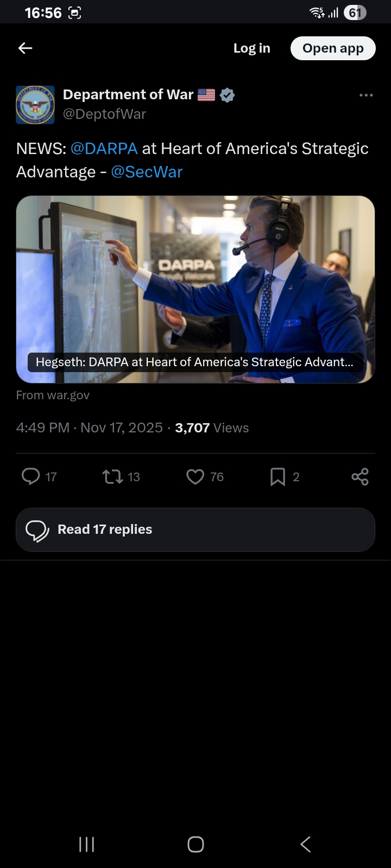Viewport: 391px width, 868px height.
Task: Tap the back arrow icon
Action: (26, 48)
